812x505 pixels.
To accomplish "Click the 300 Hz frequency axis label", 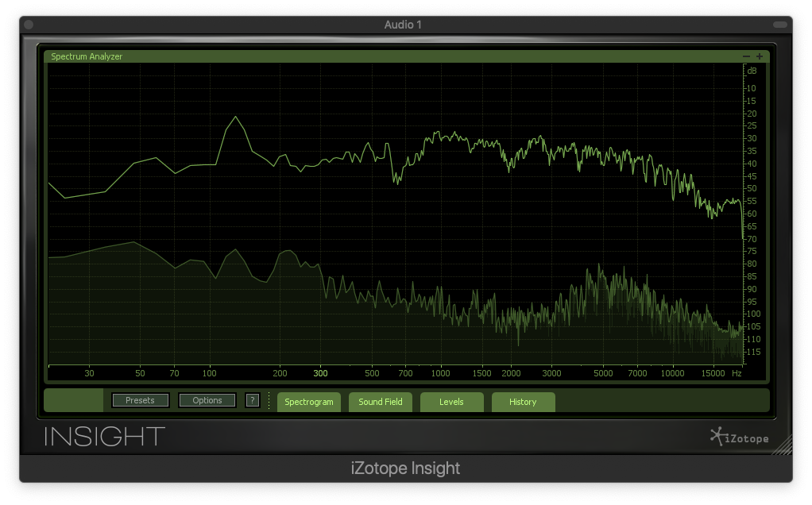I will click(320, 373).
